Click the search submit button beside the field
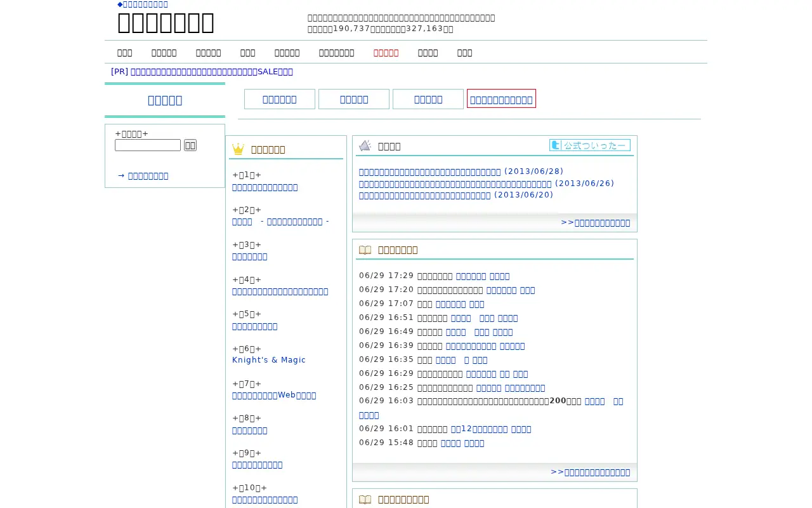 pyautogui.click(x=190, y=145)
